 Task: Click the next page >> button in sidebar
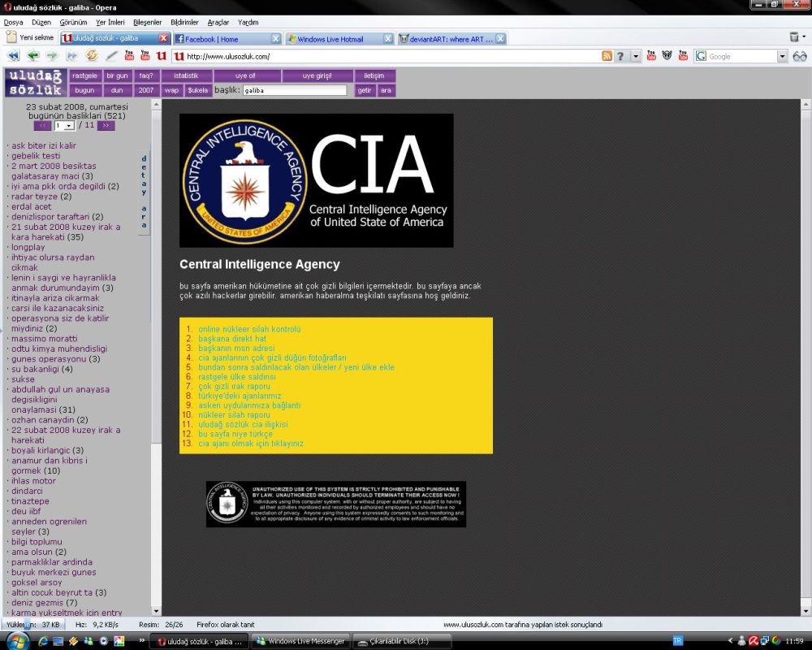click(x=106, y=125)
